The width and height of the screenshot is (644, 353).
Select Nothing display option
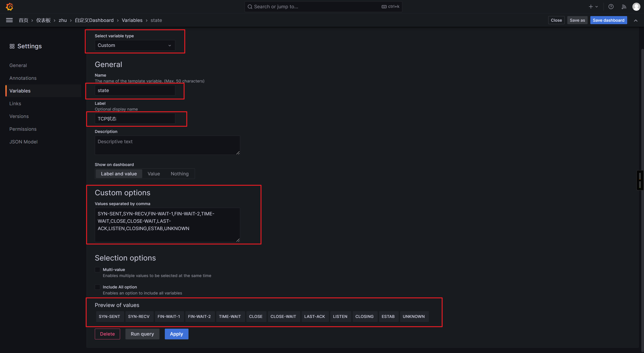(x=180, y=174)
